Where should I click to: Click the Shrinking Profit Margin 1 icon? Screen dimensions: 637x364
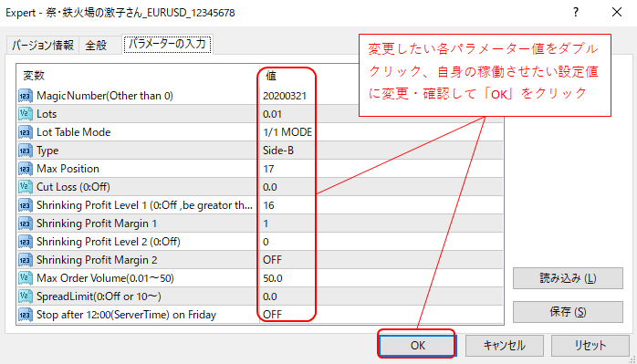[26, 224]
